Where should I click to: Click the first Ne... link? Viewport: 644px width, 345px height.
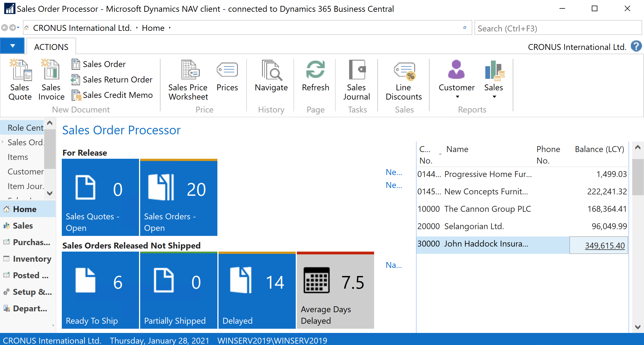[x=394, y=172]
